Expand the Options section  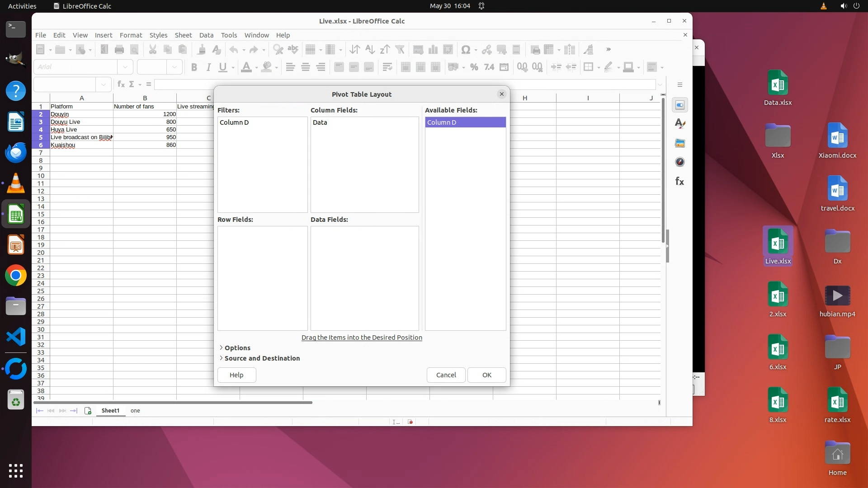237,348
